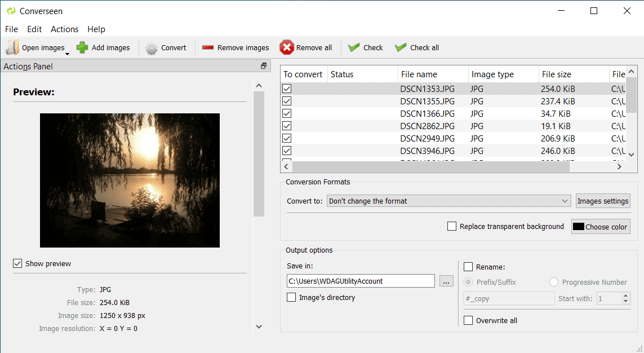Screen dimensions: 644x353
Task: Toggle the Show preview checkbox
Action: pyautogui.click(x=17, y=263)
